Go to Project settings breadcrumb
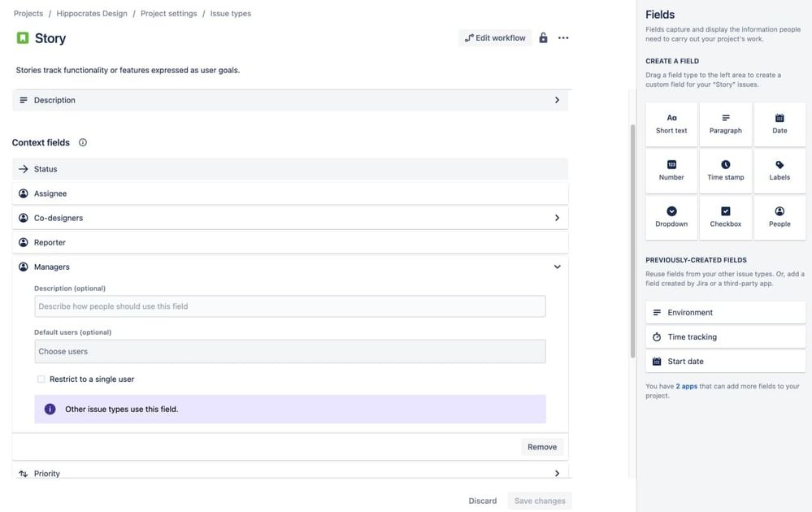The height and width of the screenshot is (512, 812). tap(169, 14)
